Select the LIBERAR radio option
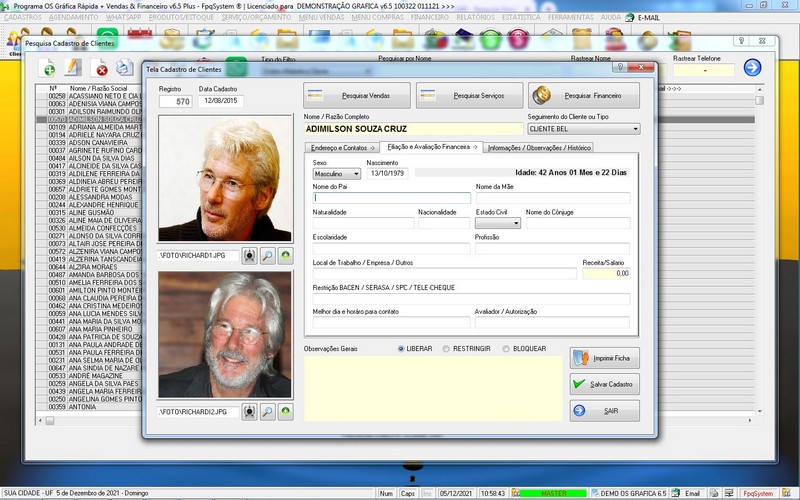 401,349
